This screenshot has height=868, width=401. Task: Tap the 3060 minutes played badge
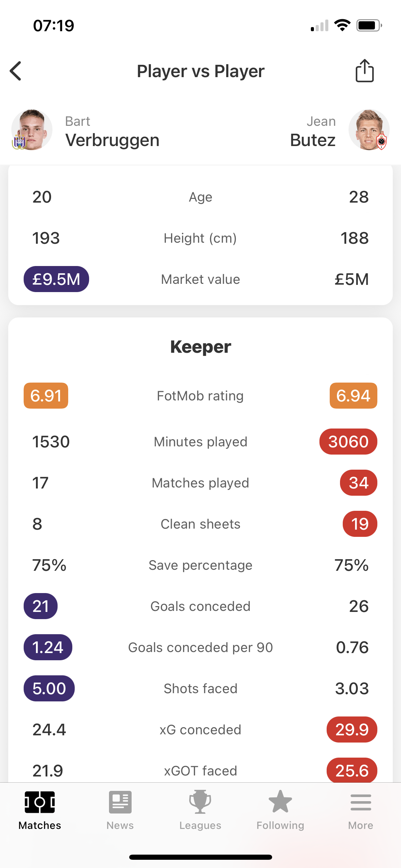[348, 442]
